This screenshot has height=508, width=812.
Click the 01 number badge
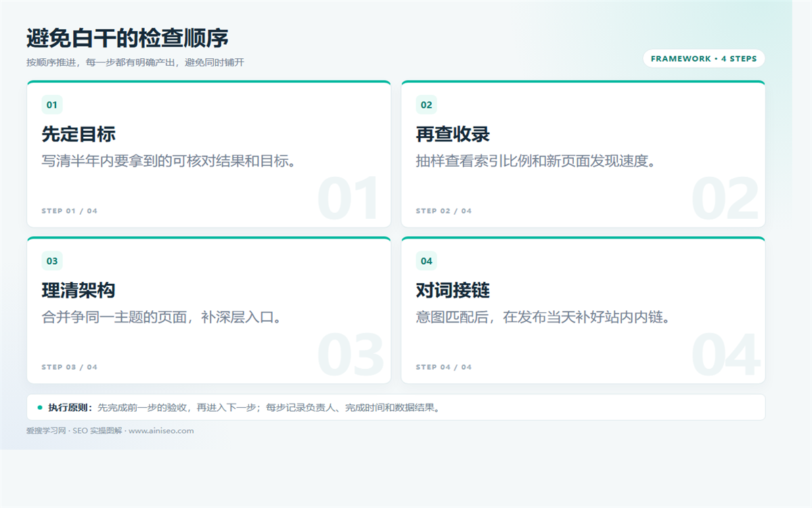point(52,105)
